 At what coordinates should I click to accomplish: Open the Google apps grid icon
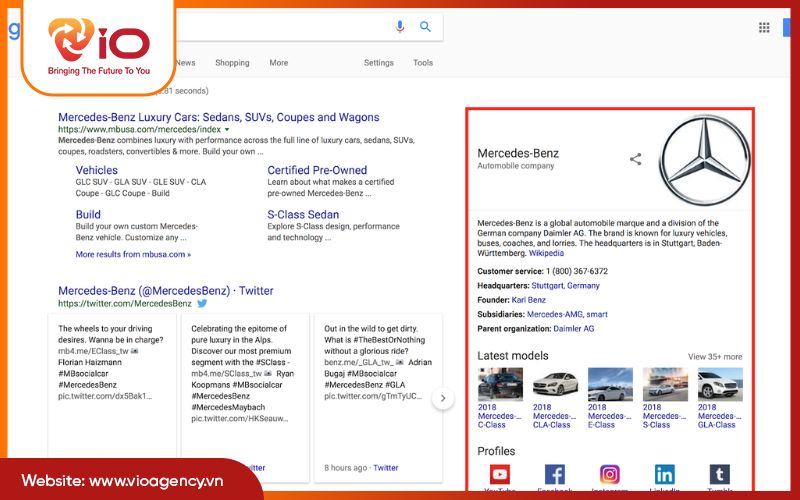click(x=764, y=27)
